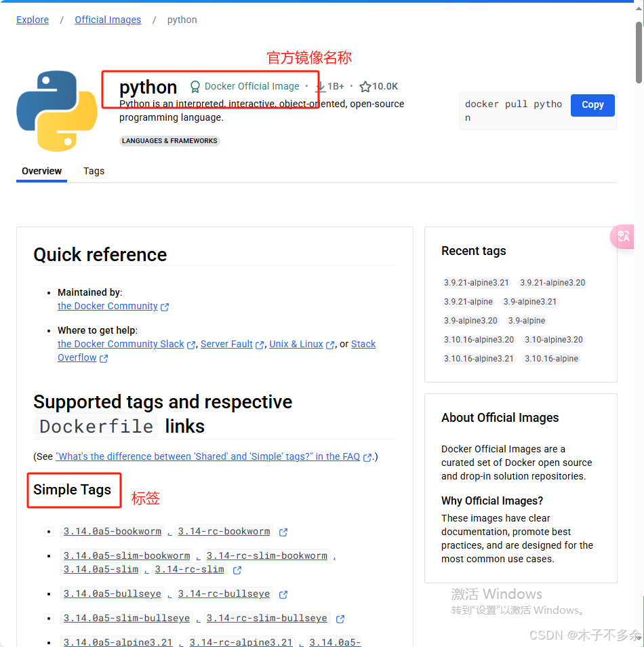Switch to the Overview tab
Screen dimensions: 644x647
[x=41, y=171]
